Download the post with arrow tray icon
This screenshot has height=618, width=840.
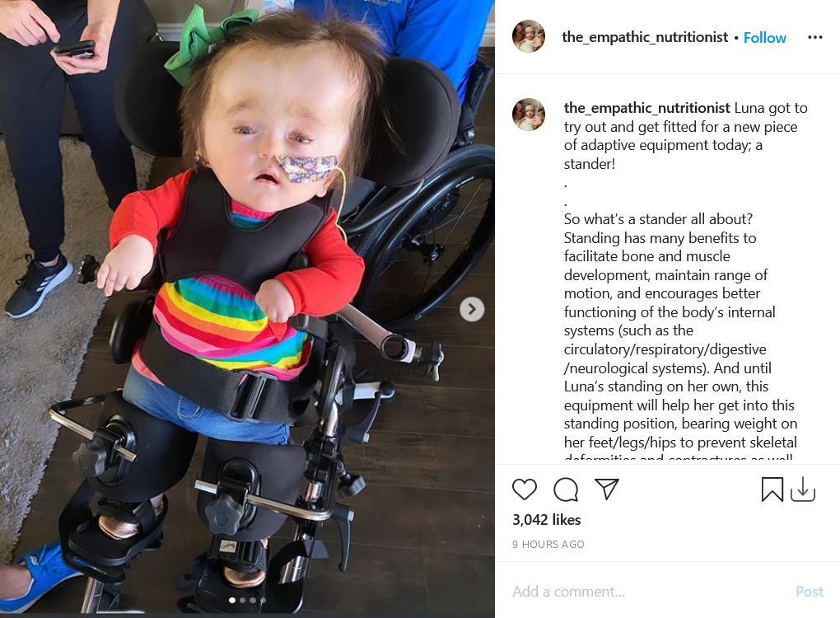point(802,489)
